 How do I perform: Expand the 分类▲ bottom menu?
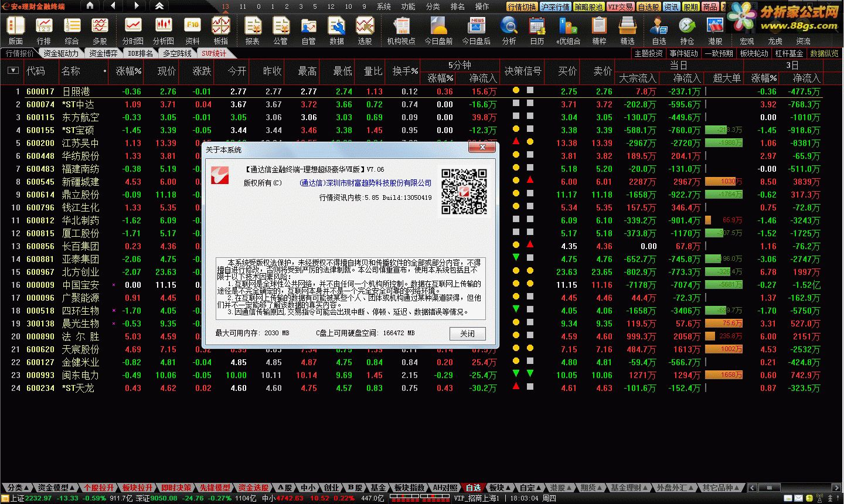(18, 488)
